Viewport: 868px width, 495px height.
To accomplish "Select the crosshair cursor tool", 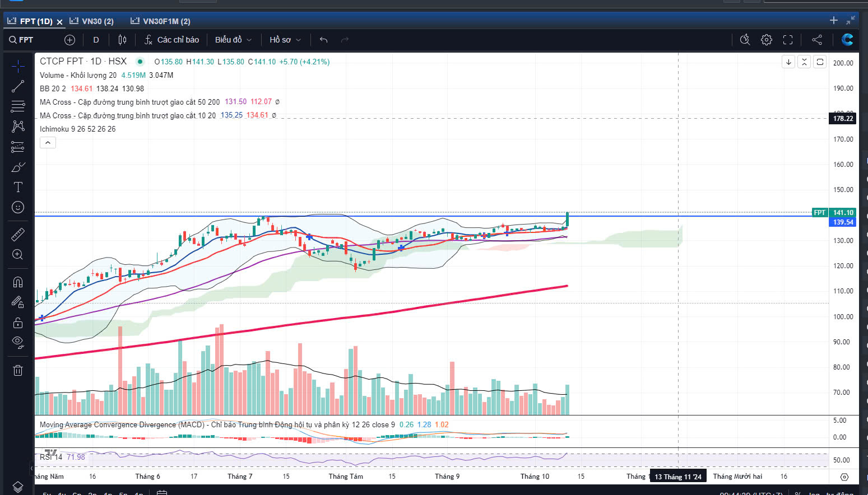I will tap(18, 66).
